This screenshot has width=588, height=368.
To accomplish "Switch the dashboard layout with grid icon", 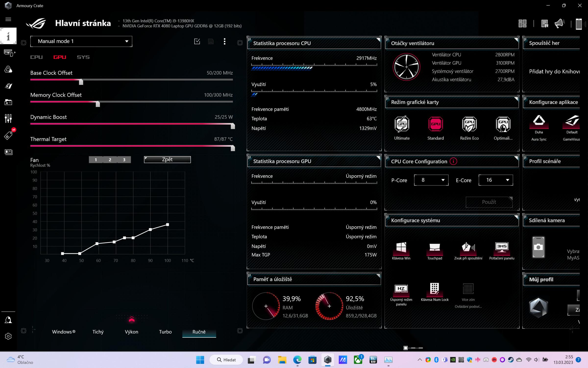I will pyautogui.click(x=523, y=24).
